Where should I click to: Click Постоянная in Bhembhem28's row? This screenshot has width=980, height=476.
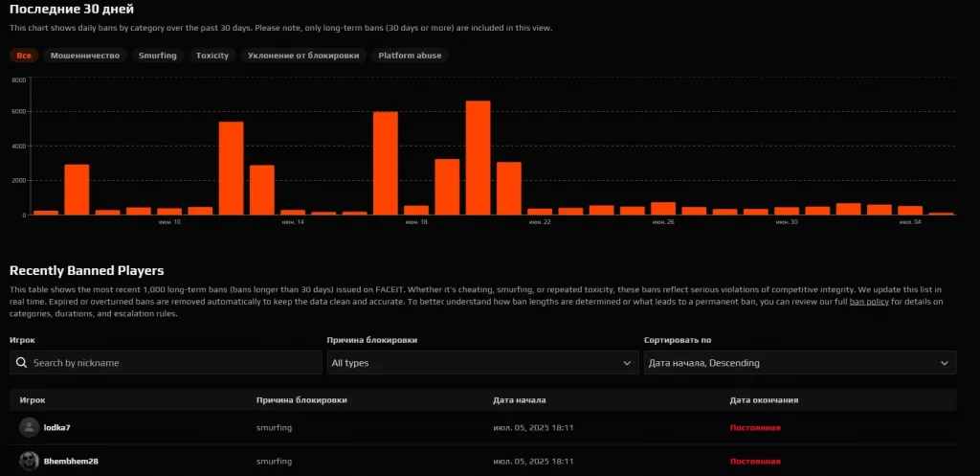(755, 462)
